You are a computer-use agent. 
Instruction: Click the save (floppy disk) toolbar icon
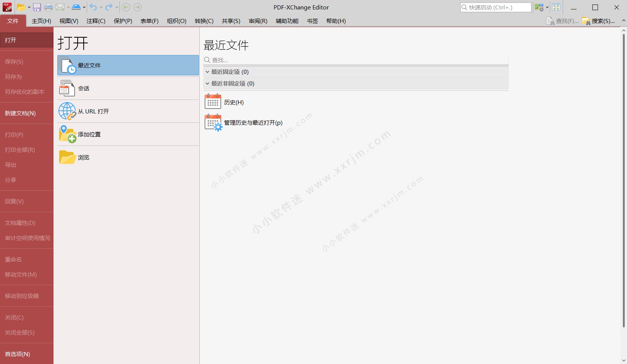pyautogui.click(x=37, y=7)
